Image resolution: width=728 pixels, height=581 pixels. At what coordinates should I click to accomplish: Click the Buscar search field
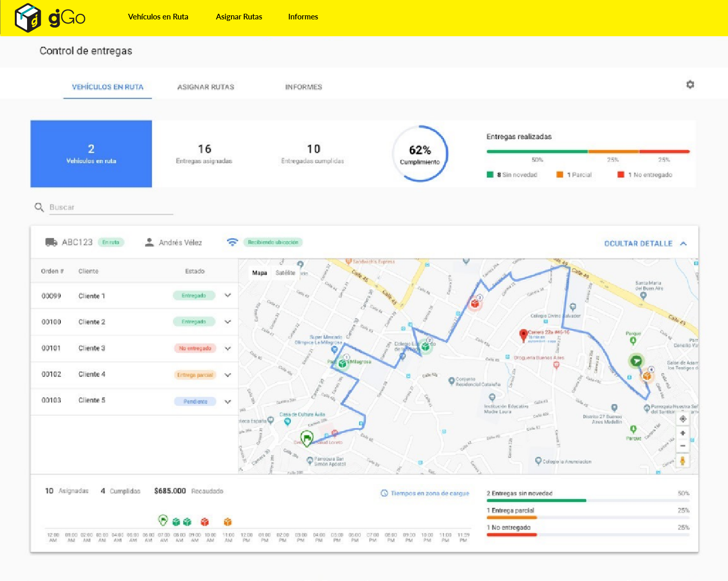(x=111, y=207)
